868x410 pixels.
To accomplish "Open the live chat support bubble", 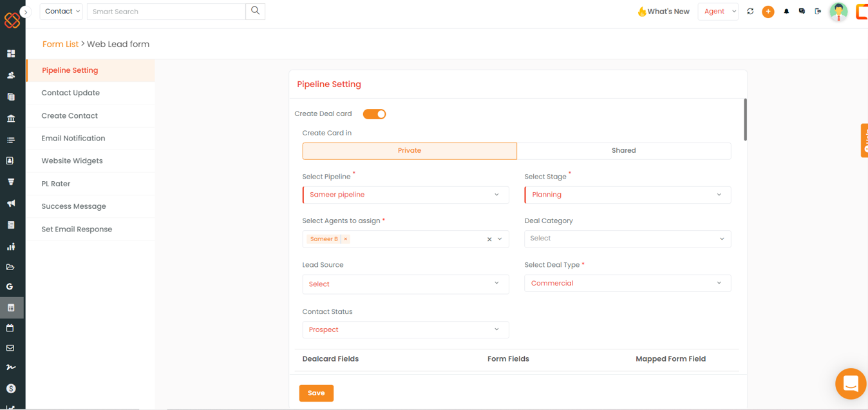I will [x=851, y=384].
